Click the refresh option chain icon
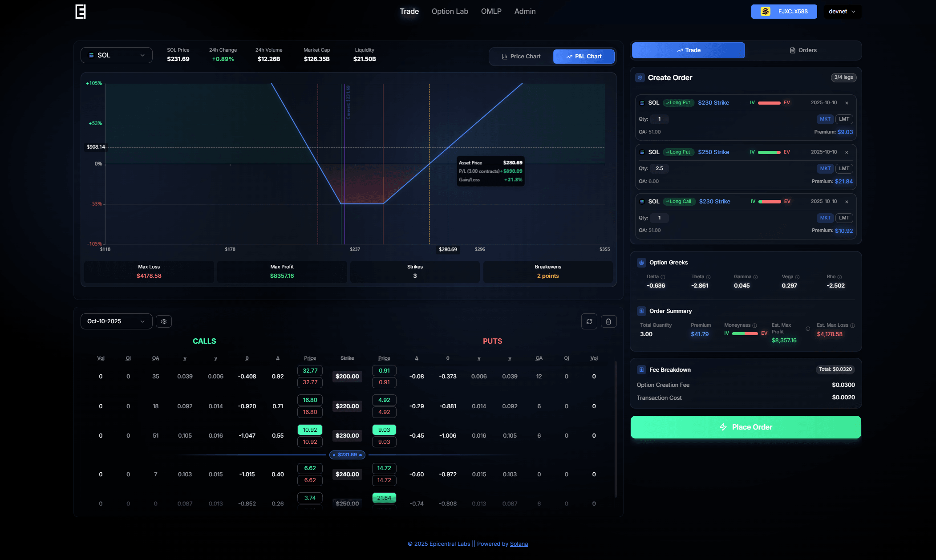 [x=589, y=321]
